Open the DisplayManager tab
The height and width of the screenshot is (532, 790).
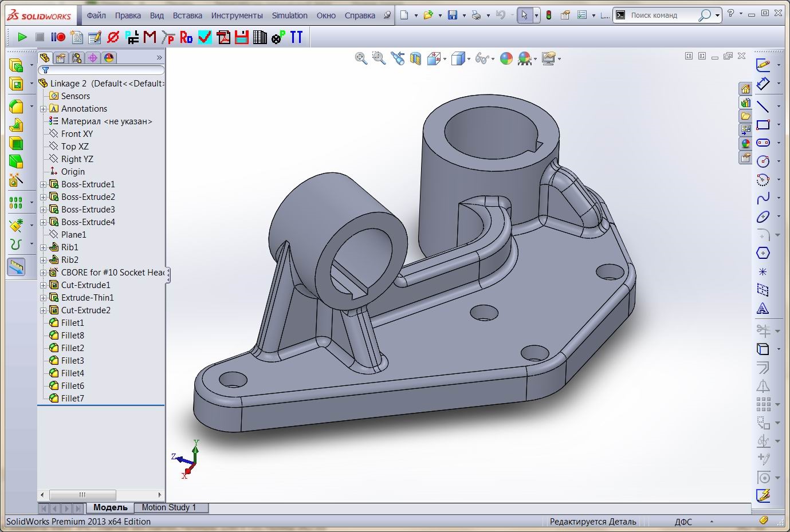(109, 58)
